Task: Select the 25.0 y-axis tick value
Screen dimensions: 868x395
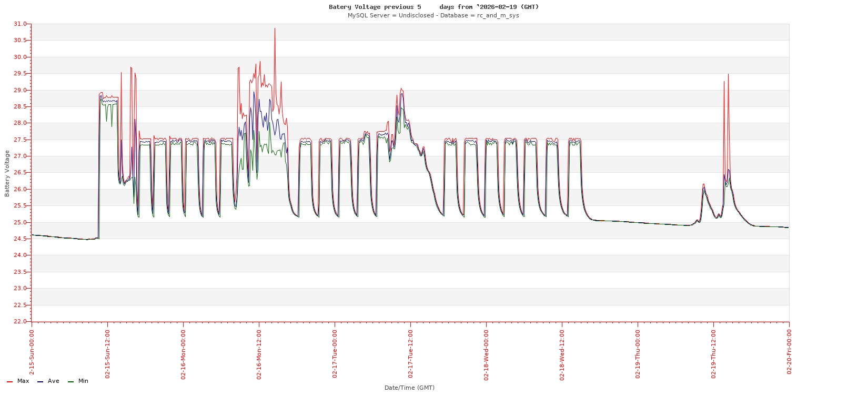Action: [x=20, y=223]
